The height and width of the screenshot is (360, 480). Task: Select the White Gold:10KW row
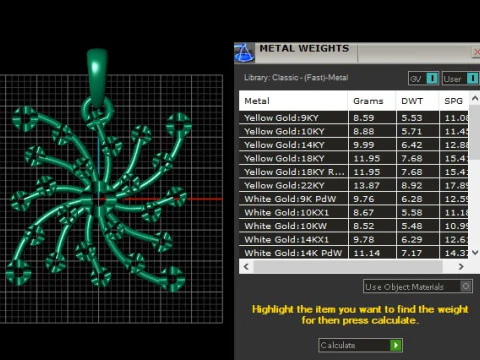(354, 226)
